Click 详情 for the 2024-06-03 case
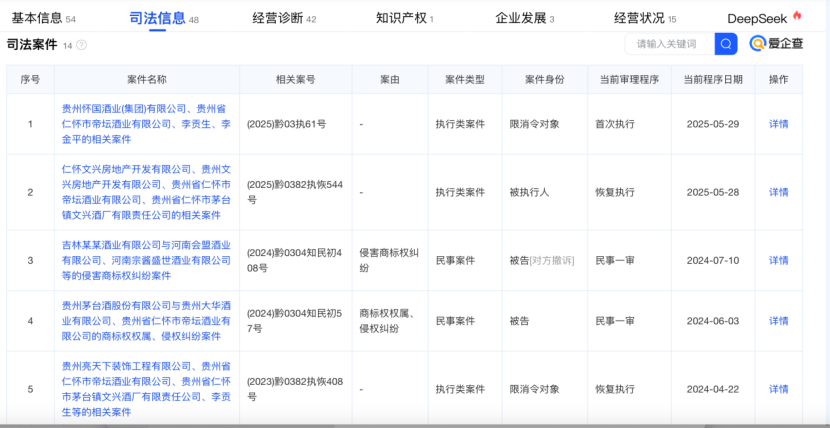The height and width of the screenshot is (428, 830). click(x=778, y=321)
